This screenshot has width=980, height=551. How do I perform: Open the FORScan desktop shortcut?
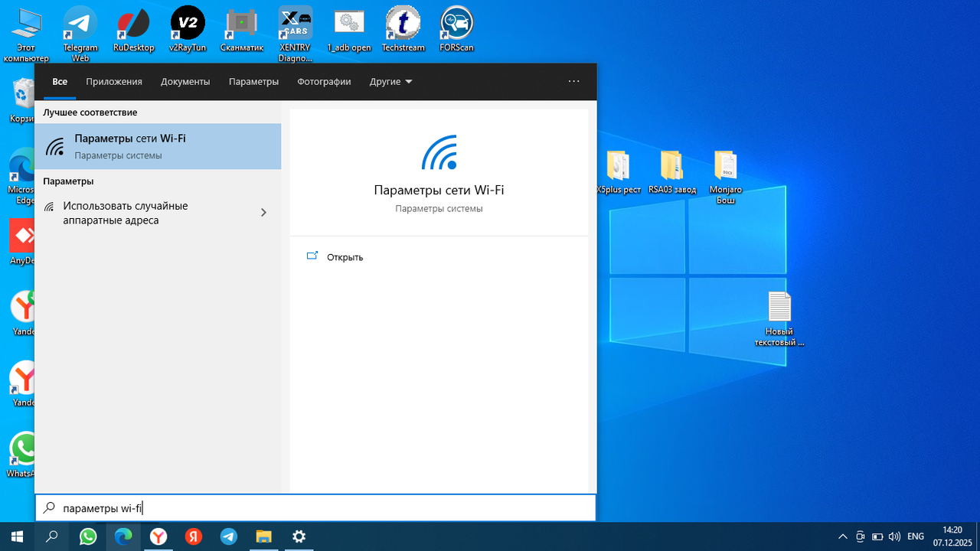pos(456,31)
